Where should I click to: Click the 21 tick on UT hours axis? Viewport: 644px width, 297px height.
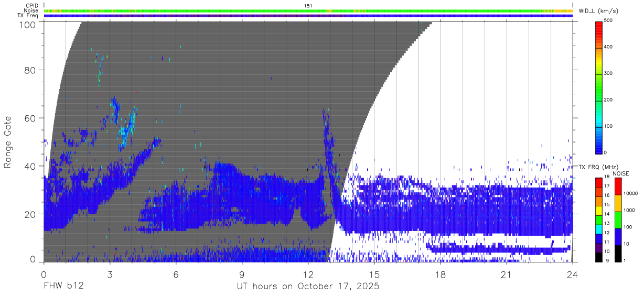(507, 274)
